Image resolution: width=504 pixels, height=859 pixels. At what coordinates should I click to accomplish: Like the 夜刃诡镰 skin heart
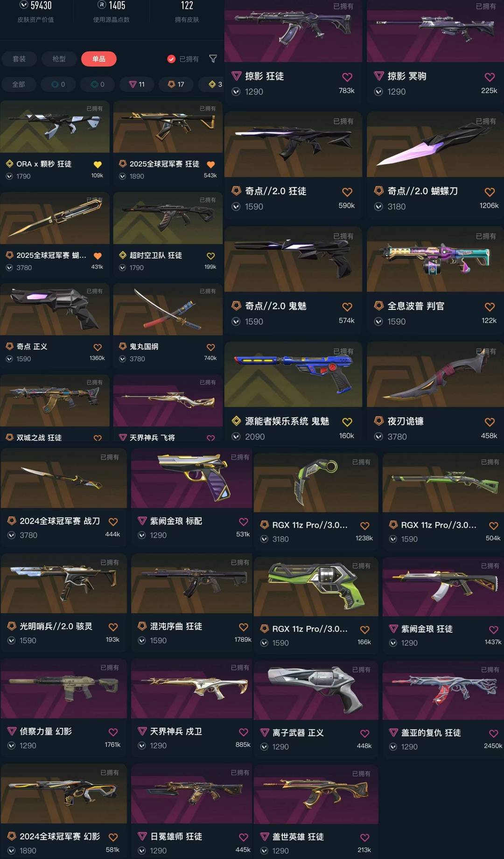[490, 422]
